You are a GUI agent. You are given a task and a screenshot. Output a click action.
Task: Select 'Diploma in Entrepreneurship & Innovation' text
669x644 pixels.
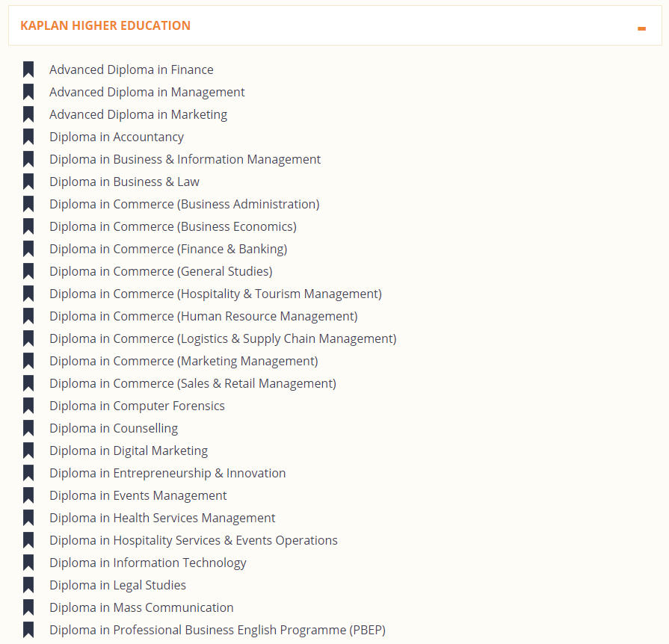coord(167,473)
